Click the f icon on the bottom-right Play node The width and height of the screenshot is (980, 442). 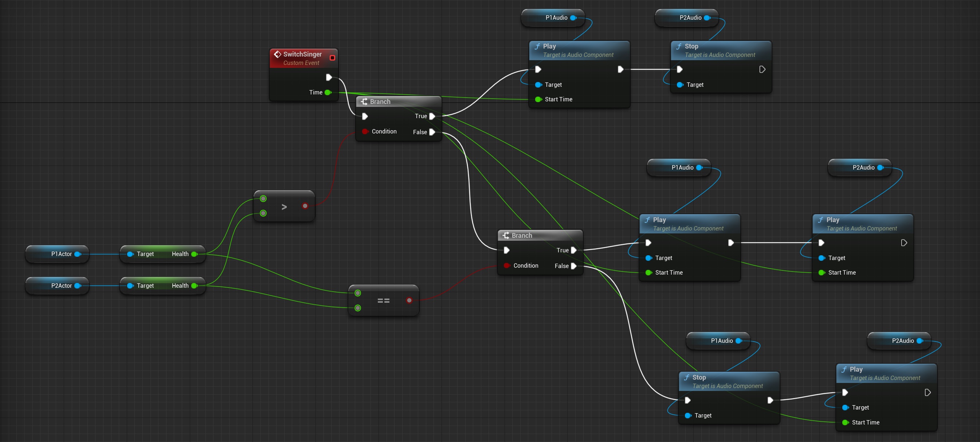[x=845, y=369]
